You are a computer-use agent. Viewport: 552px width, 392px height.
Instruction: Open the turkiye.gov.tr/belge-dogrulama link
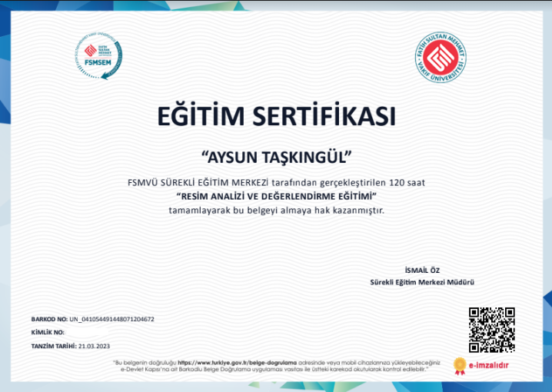[x=237, y=363]
